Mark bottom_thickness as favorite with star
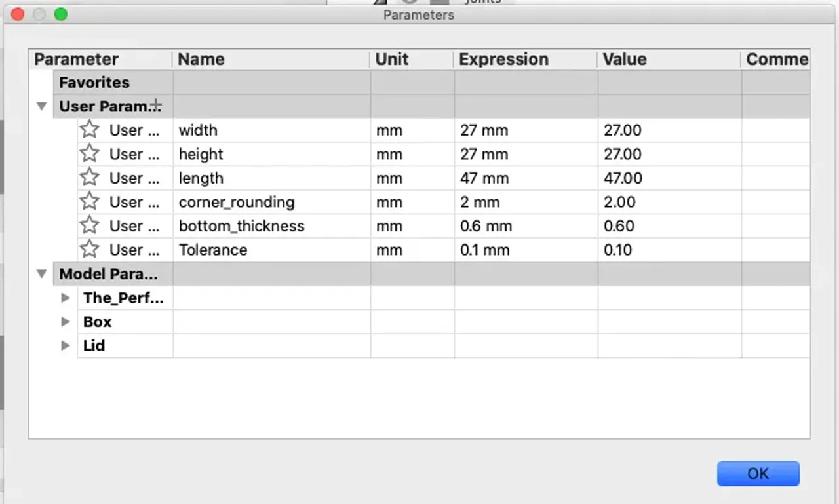Viewport: 839px width, 504px height. 89,225
